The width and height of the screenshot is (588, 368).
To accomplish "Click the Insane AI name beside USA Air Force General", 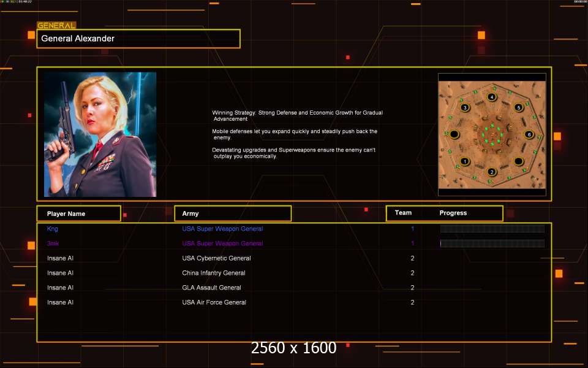I will (61, 302).
